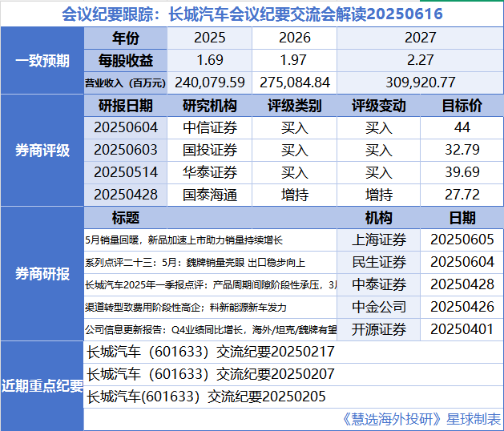Select the 国泰海通 institution cell
Viewport: 504px width, 431px height.
[210, 195]
